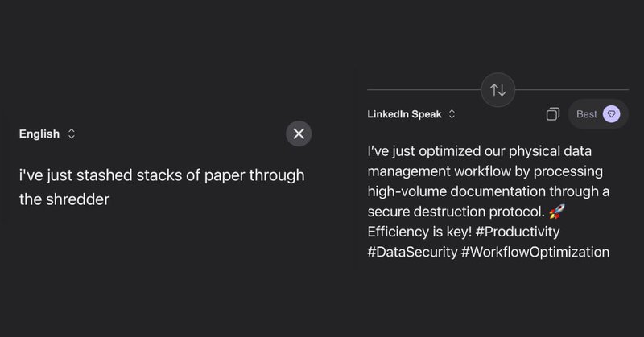Click the chevron next to English
Screen dimensions: 644x337
[72, 134]
